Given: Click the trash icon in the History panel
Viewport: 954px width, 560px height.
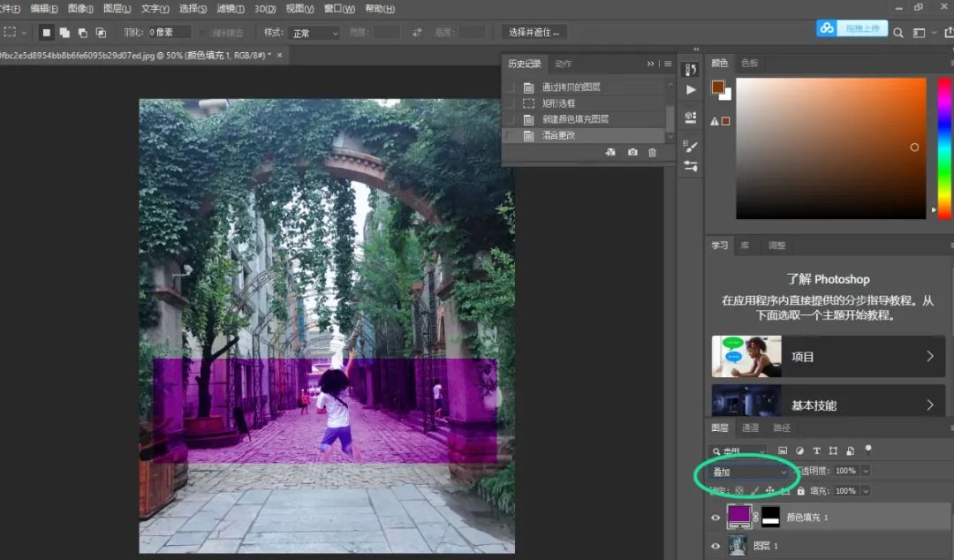Looking at the screenshot, I should point(653,153).
